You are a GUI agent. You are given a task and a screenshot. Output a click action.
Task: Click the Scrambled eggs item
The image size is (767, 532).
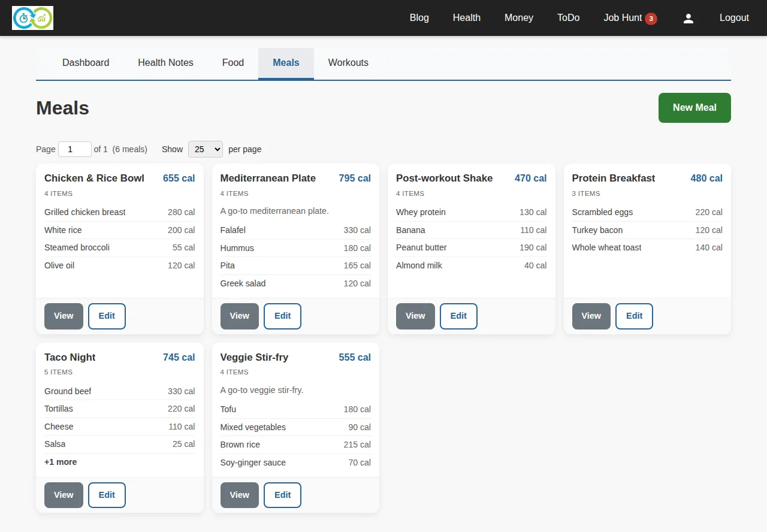click(647, 212)
